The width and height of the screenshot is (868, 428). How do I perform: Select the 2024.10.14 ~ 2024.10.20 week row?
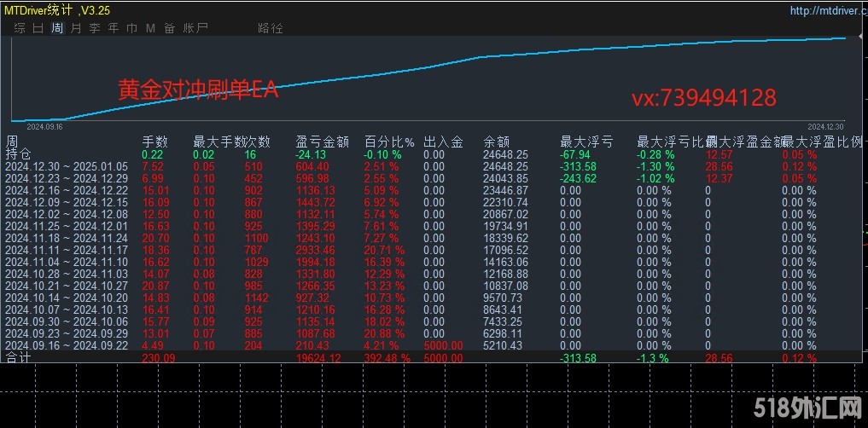[x=434, y=298]
